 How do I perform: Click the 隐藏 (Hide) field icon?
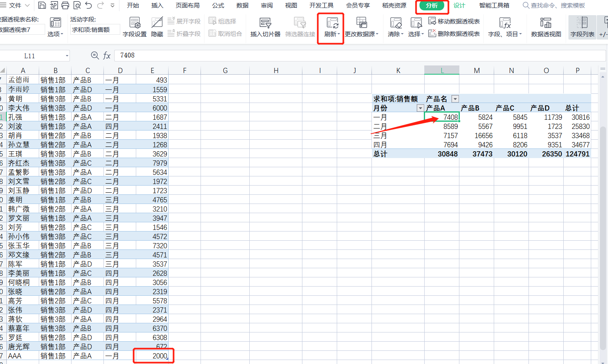(157, 27)
